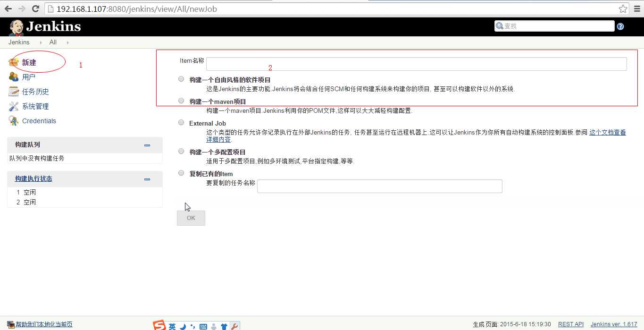Screen dimensions: 644x330
Task: Click the Item名称 text field
Action: (x=417, y=64)
